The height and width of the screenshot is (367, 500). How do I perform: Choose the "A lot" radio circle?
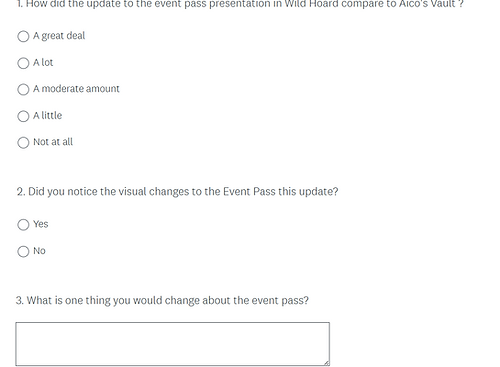23,63
